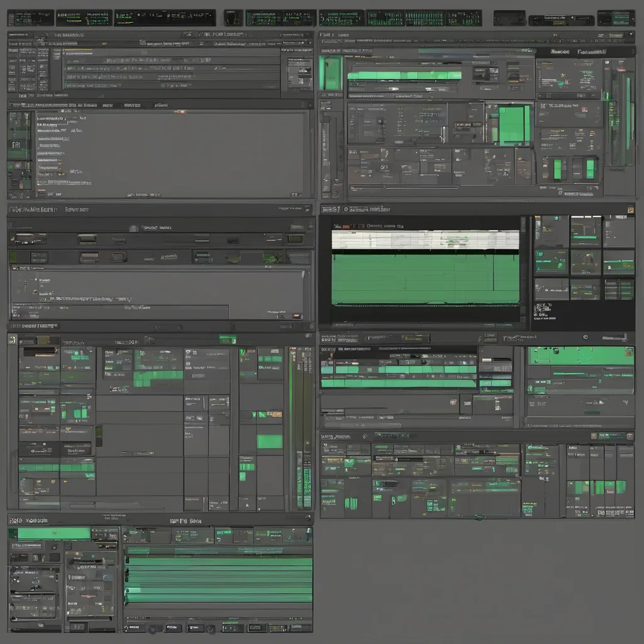Adjust the tall green level meter at the mixer's edge

click(x=628, y=113)
